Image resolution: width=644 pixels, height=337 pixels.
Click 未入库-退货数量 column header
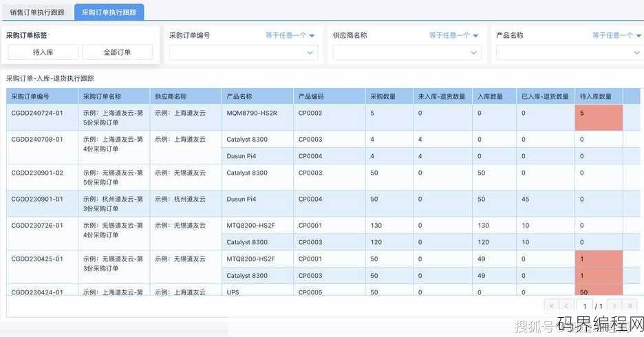443,96
